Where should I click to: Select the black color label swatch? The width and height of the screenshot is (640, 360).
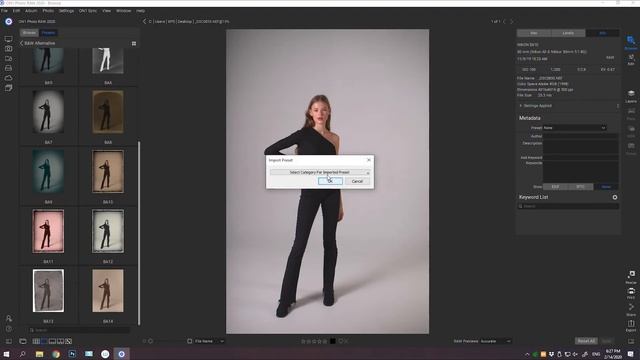pos(333,341)
